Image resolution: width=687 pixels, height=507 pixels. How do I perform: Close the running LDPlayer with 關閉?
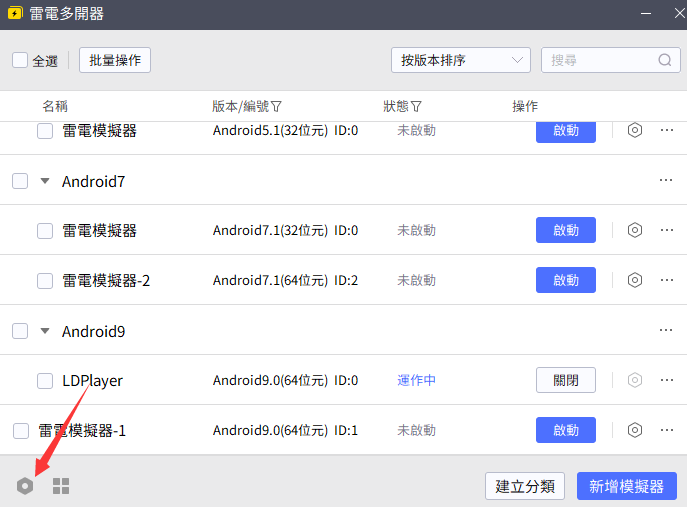pyautogui.click(x=566, y=380)
